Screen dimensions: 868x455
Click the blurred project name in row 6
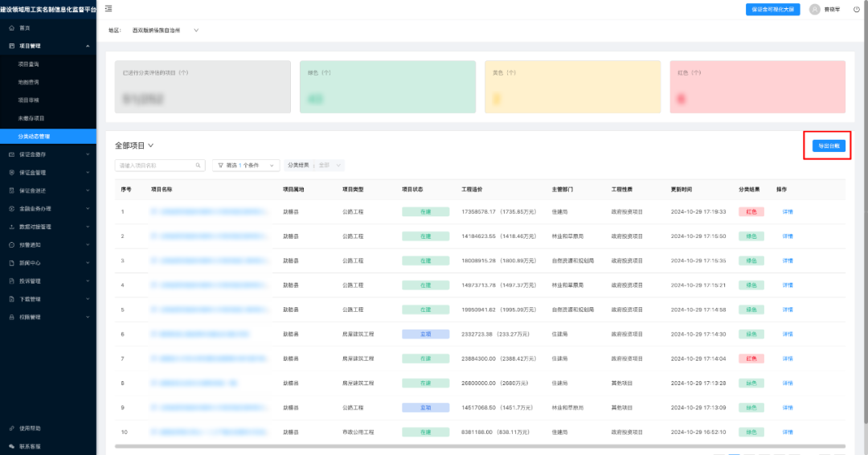pos(200,334)
